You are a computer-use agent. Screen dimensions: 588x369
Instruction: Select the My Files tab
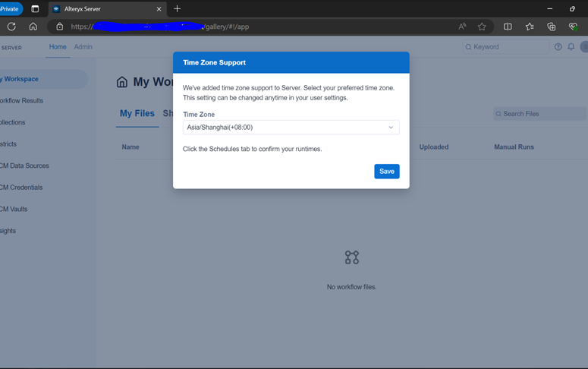(137, 113)
